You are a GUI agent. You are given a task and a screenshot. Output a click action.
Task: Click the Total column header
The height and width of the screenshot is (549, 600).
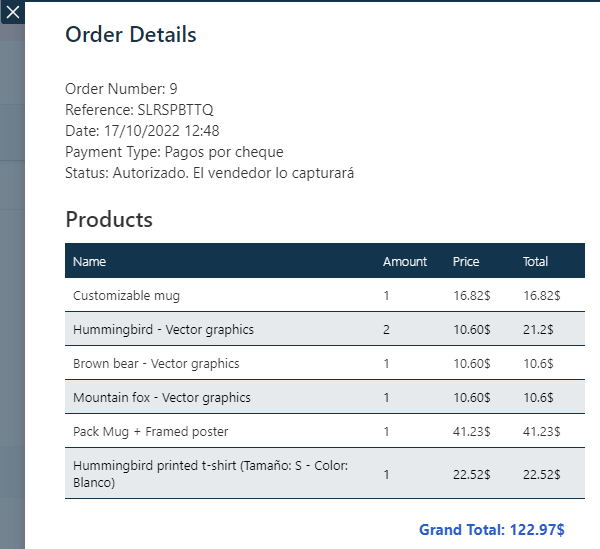pos(535,262)
